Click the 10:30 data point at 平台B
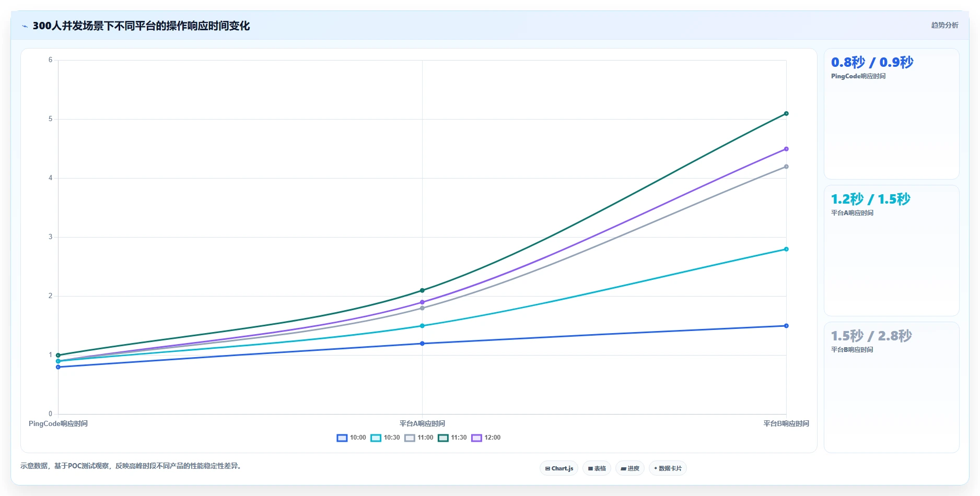980x496 pixels. [786, 249]
